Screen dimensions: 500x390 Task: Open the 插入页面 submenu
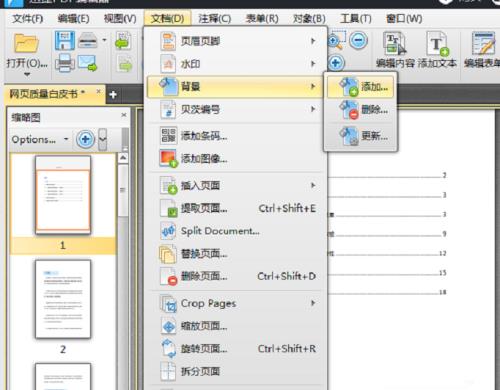coord(236,185)
